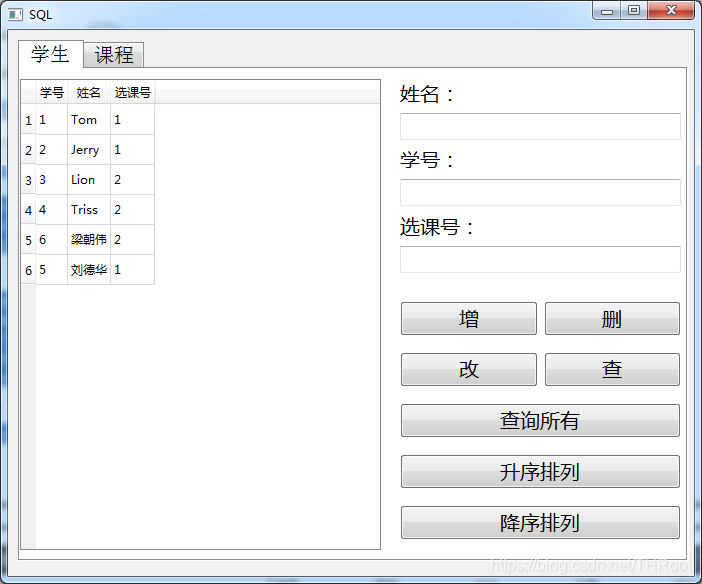Open the 课程 tab
The width and height of the screenshot is (702, 584).
(x=114, y=55)
